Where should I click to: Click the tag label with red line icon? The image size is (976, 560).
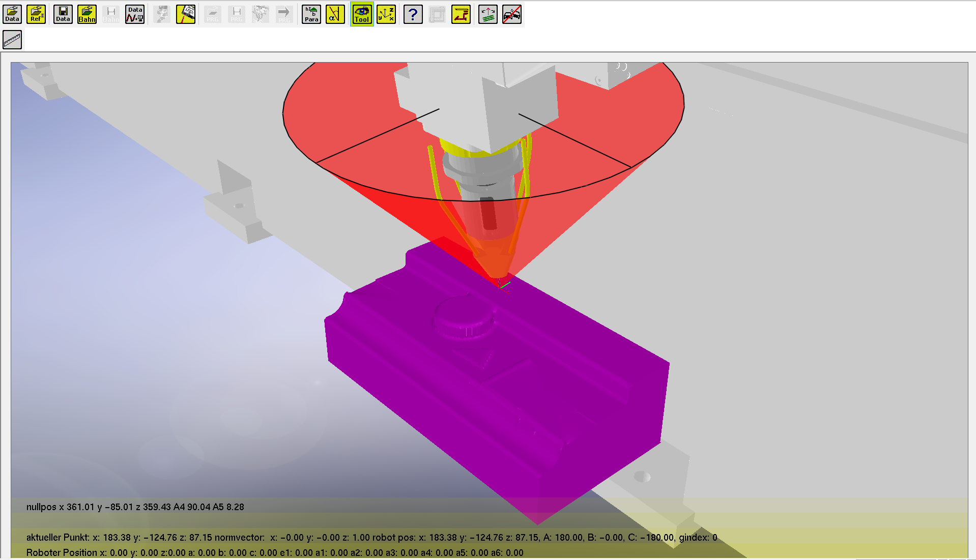coord(186,14)
